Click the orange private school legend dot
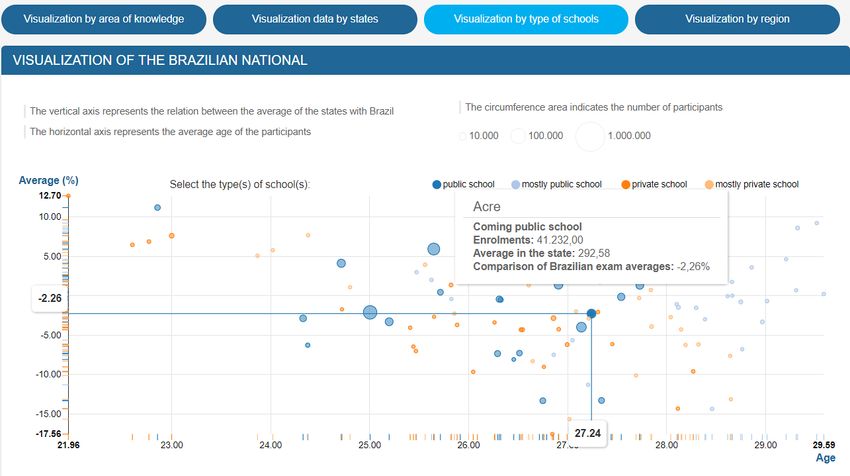This screenshot has height=476, width=850. point(626,184)
